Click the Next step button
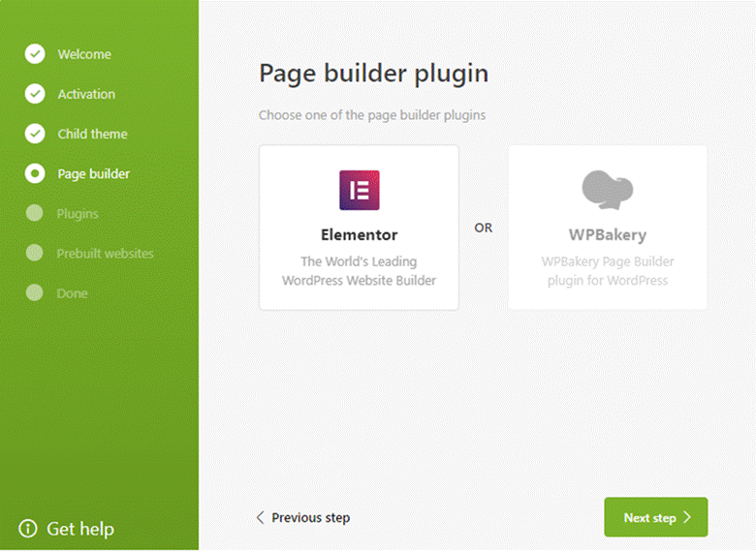This screenshot has width=756, height=552. pyautogui.click(x=656, y=517)
